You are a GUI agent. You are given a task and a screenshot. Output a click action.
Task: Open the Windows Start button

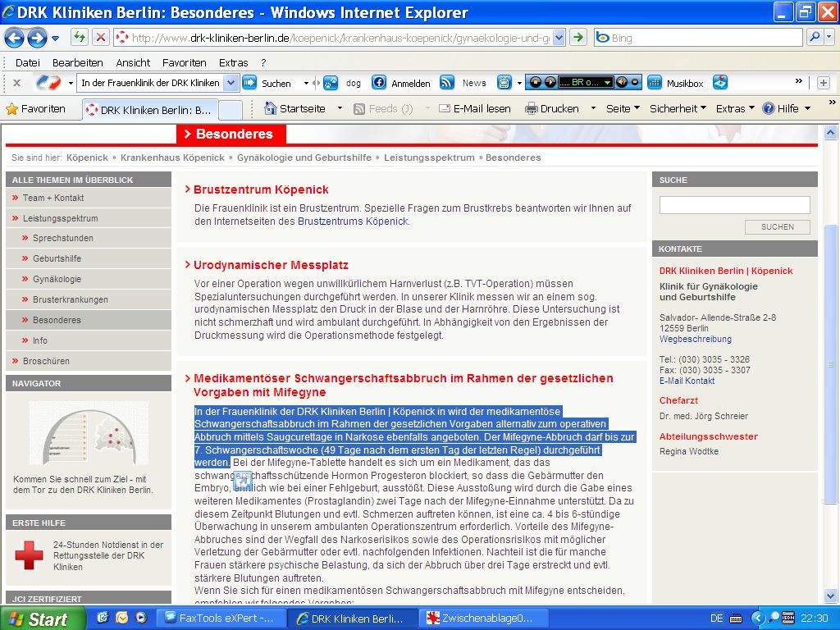pos(42,619)
